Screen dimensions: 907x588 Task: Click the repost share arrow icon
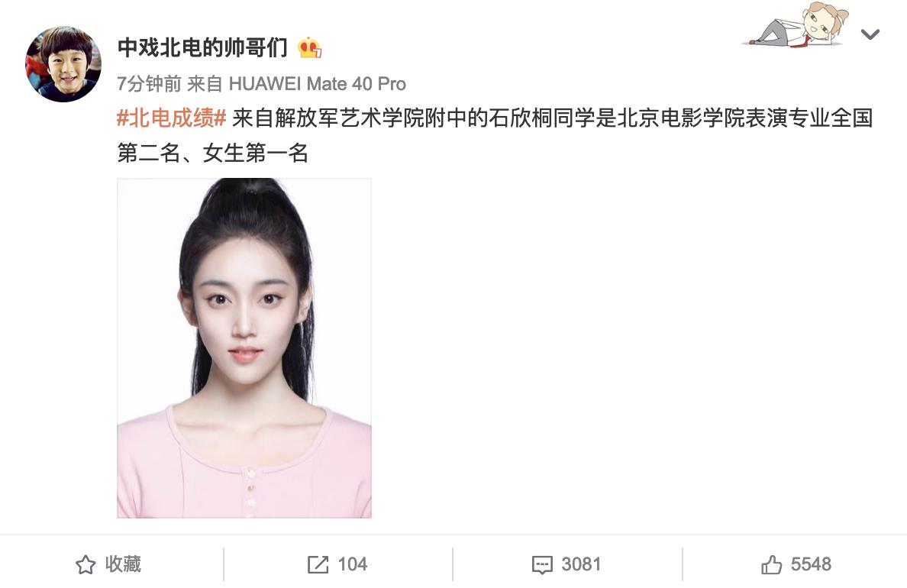(x=318, y=564)
